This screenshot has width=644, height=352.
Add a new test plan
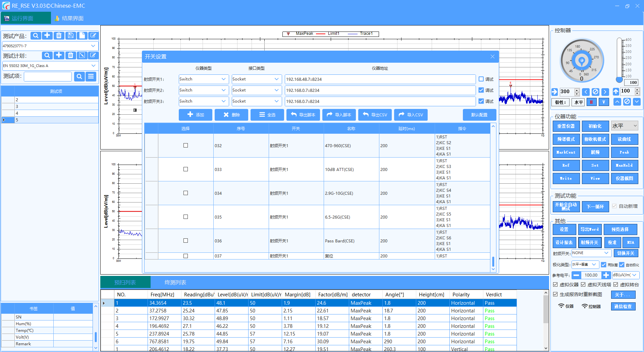pyautogui.click(x=59, y=55)
